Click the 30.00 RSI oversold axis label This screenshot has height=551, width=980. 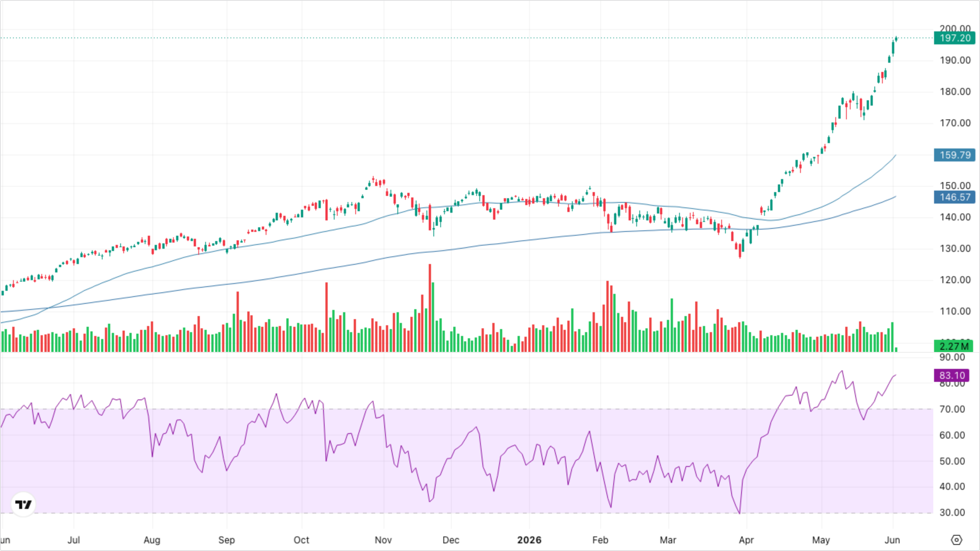tap(952, 512)
